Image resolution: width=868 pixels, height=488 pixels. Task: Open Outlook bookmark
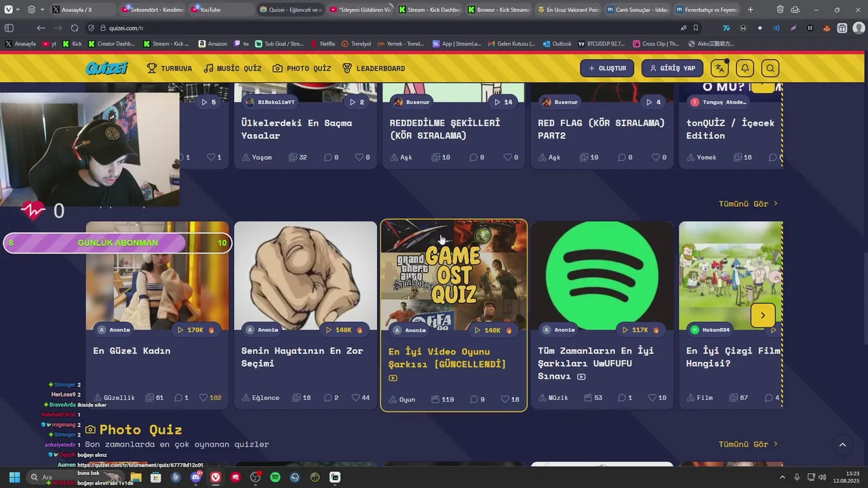[x=557, y=43]
